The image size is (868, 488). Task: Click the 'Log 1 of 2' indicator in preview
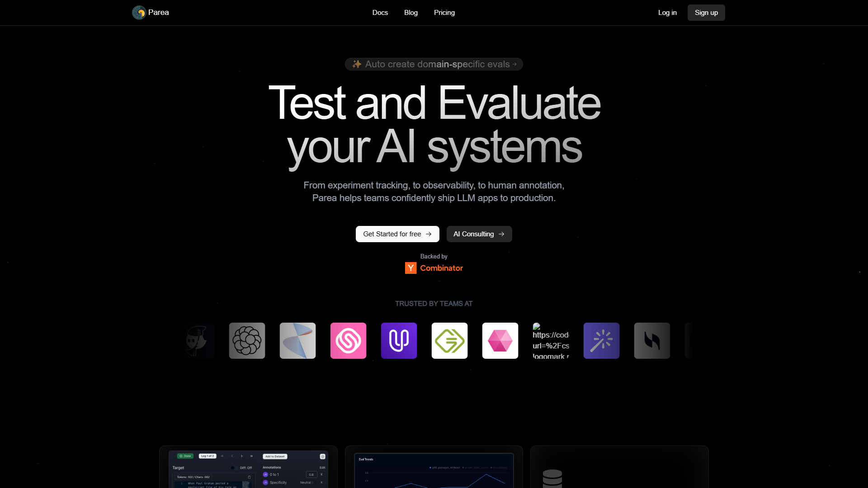pos(208,456)
